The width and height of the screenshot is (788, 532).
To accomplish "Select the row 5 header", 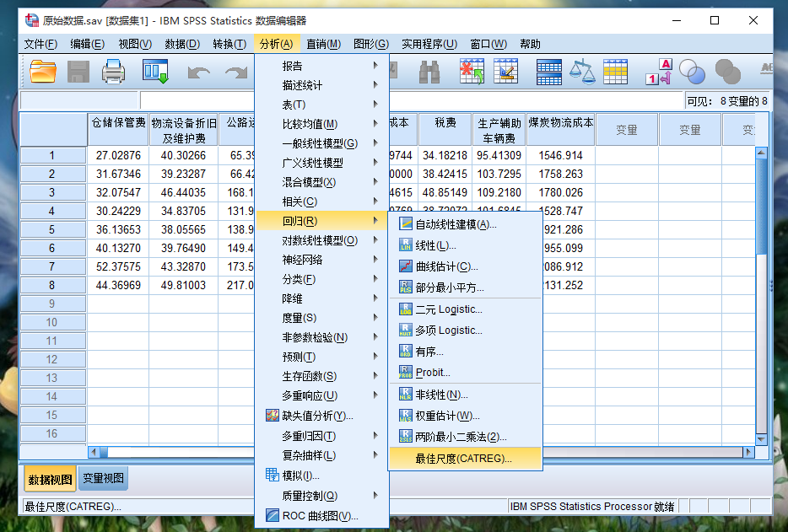I will [x=52, y=229].
